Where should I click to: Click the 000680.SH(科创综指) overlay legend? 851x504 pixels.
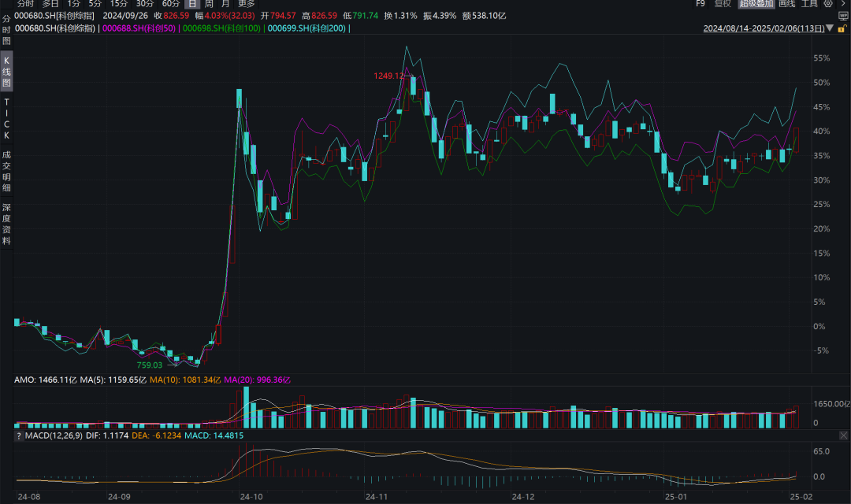[55, 28]
